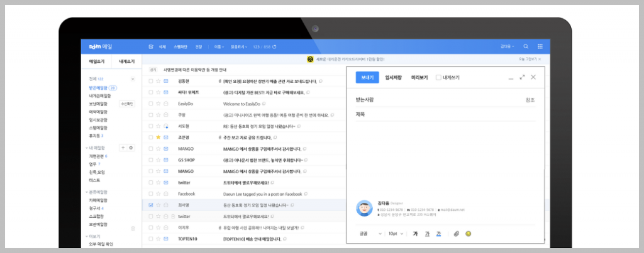
Task: Apply underline 가 formatting in compose
Action: (427, 234)
